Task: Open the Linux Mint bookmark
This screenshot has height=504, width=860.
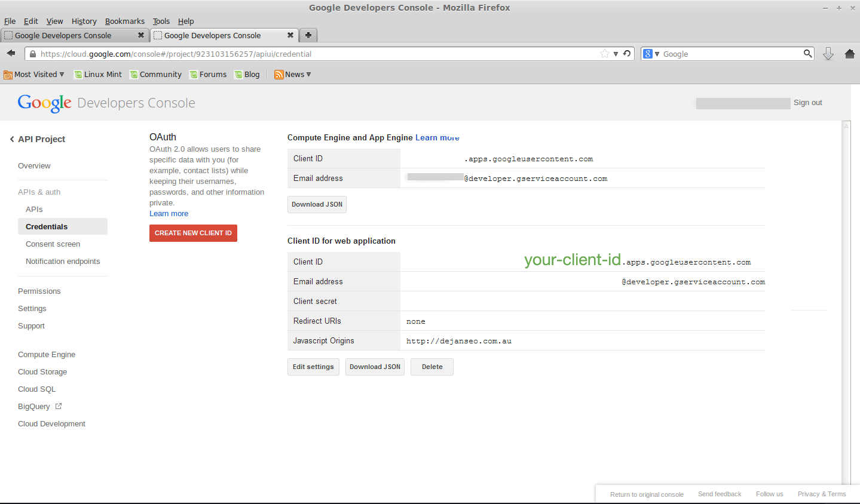Action: (x=98, y=75)
